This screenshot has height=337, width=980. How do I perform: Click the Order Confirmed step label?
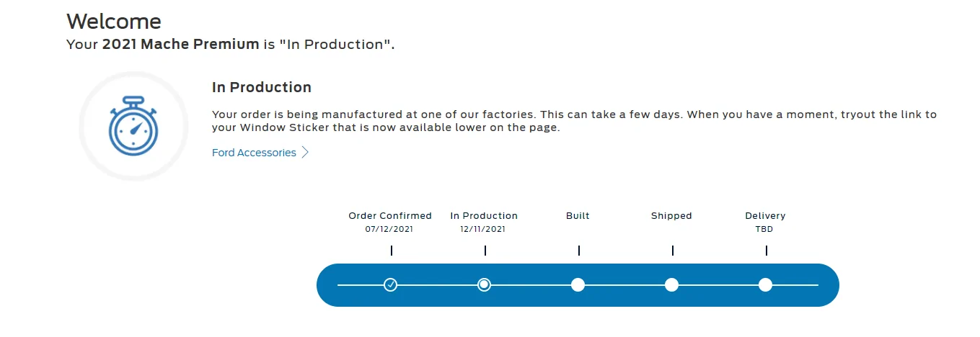(390, 215)
